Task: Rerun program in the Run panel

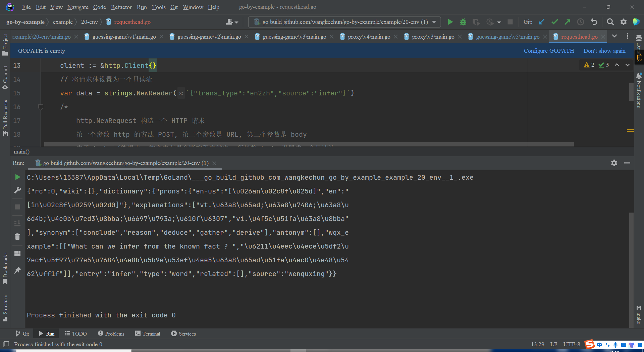Action: pyautogui.click(x=17, y=177)
